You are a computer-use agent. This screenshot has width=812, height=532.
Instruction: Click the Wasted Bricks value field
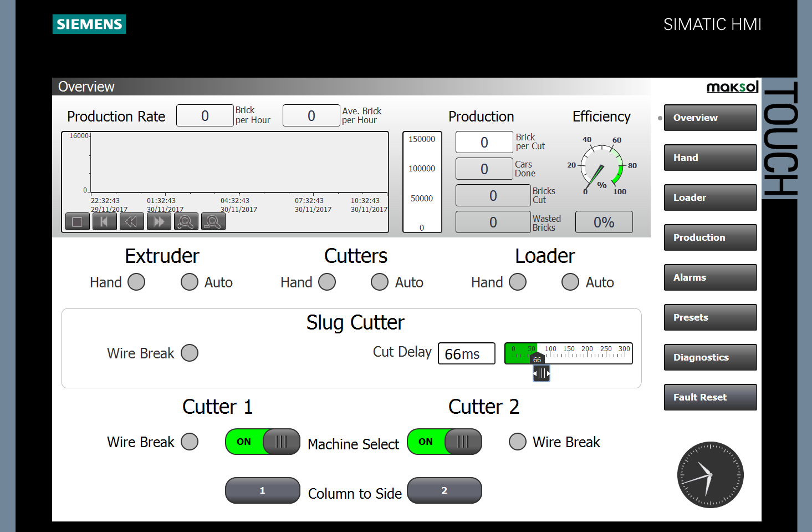[x=493, y=222]
